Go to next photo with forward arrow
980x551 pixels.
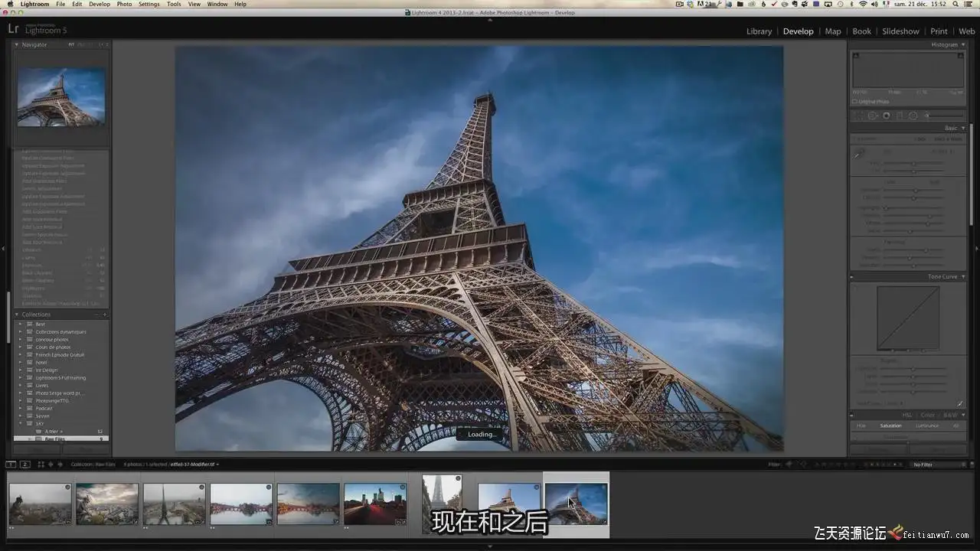60,465
